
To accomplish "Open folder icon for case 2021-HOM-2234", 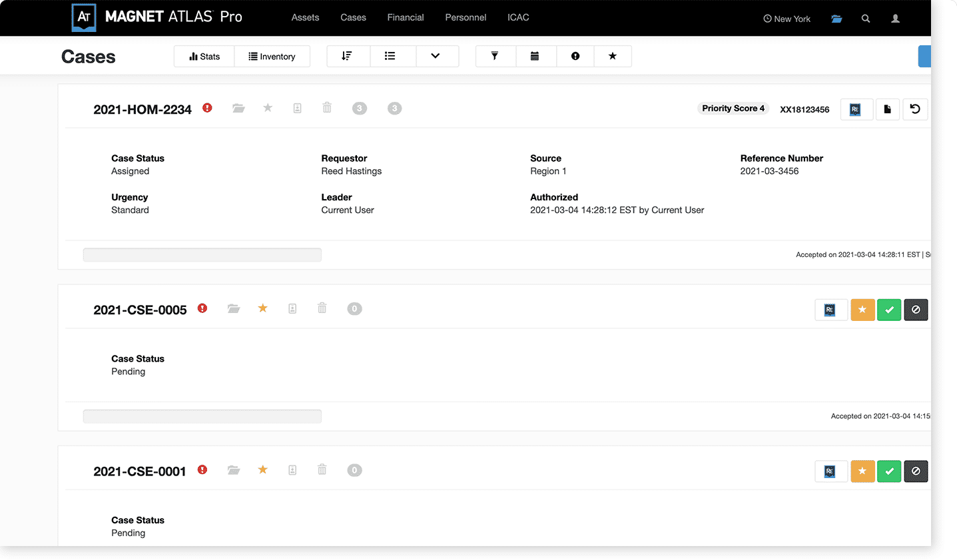I will tap(238, 108).
